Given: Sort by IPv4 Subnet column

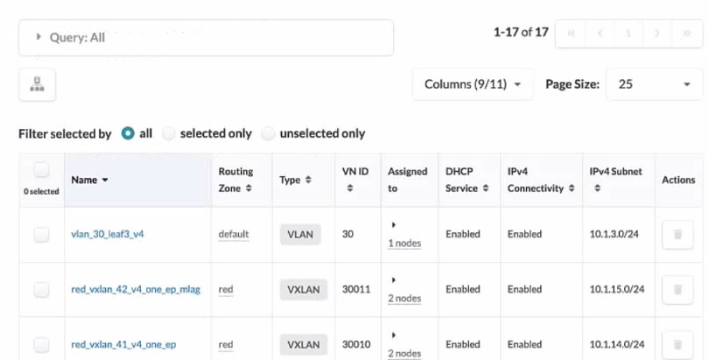Looking at the screenshot, I should click(x=597, y=188).
